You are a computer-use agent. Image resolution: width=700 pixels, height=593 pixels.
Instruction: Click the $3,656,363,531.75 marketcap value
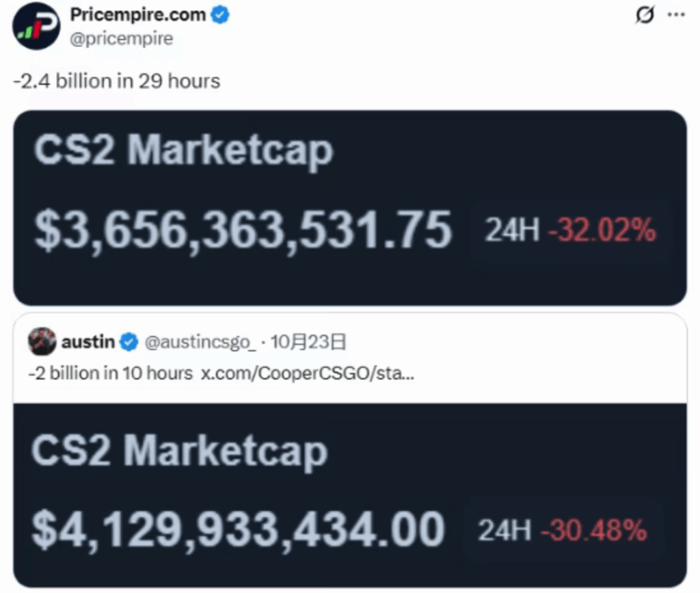tap(243, 230)
